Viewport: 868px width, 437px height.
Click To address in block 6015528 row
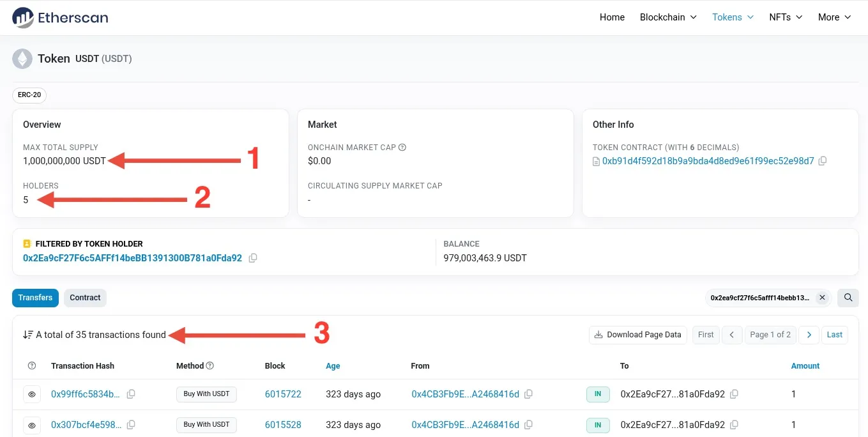[x=673, y=425]
